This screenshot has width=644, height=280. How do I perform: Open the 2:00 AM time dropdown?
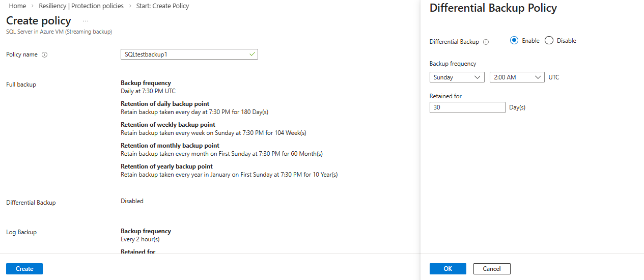(517, 77)
